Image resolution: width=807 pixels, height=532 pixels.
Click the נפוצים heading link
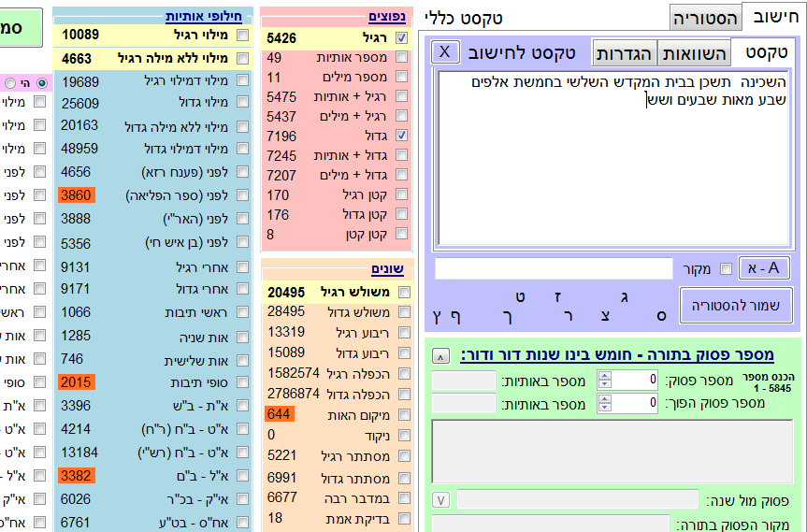[x=388, y=16]
